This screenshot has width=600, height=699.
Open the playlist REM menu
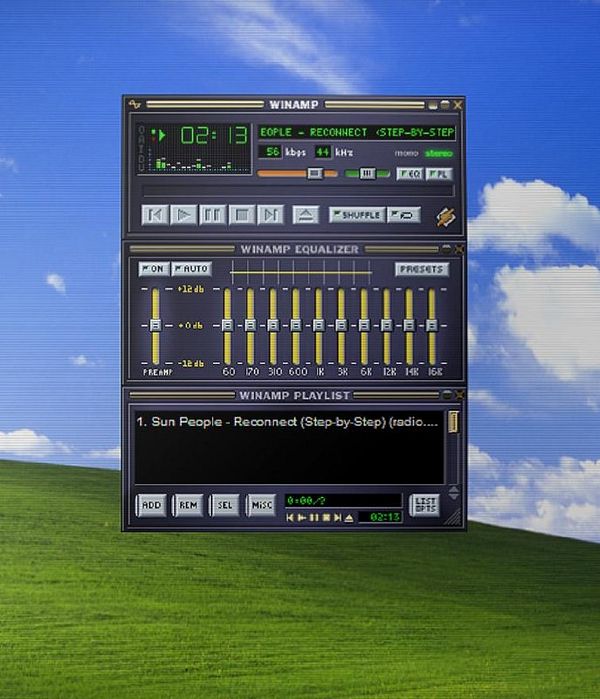tap(188, 505)
